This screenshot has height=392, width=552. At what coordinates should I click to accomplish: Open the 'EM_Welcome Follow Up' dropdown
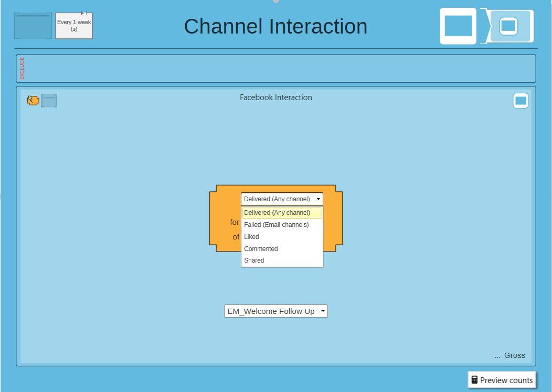pyautogui.click(x=276, y=311)
